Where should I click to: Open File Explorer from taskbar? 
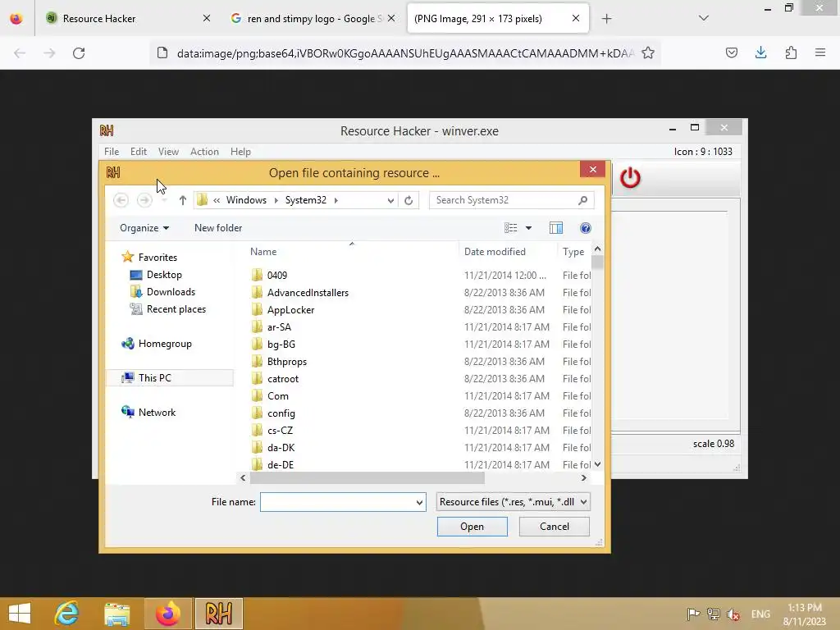[116, 614]
